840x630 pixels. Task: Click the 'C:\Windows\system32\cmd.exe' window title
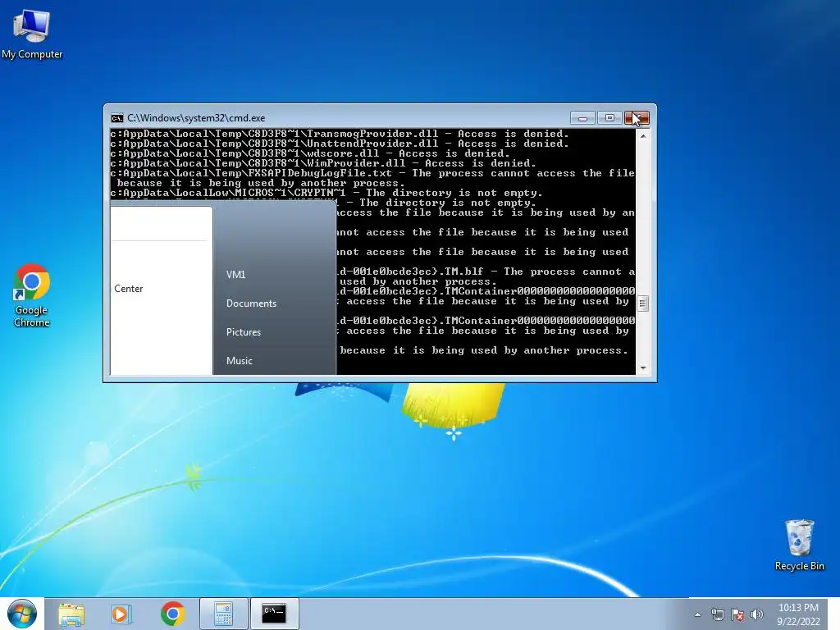click(x=196, y=118)
